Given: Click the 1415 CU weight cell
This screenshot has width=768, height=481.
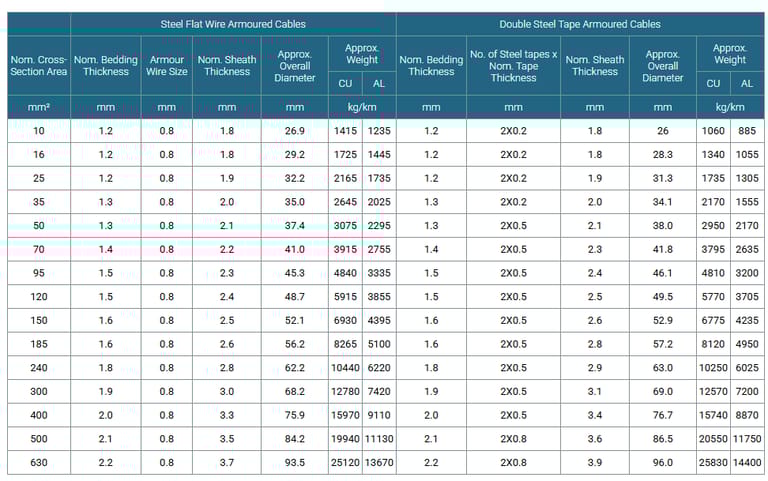Looking at the screenshot, I should click(x=344, y=131).
